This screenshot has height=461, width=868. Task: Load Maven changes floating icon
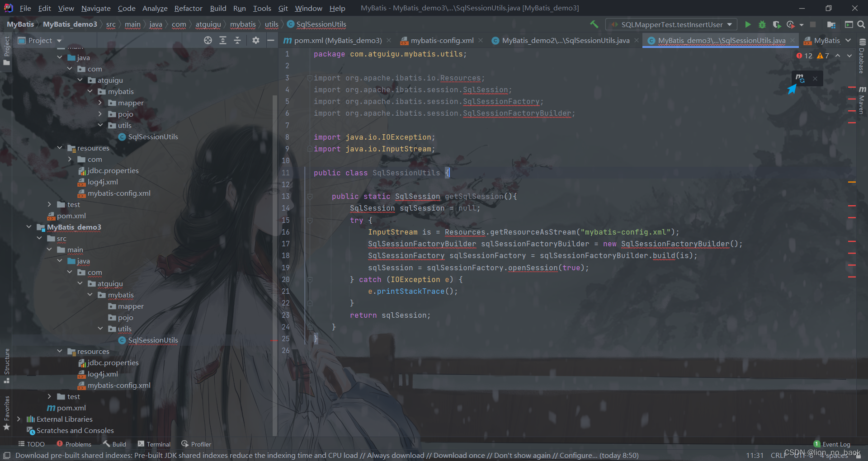[x=800, y=78]
